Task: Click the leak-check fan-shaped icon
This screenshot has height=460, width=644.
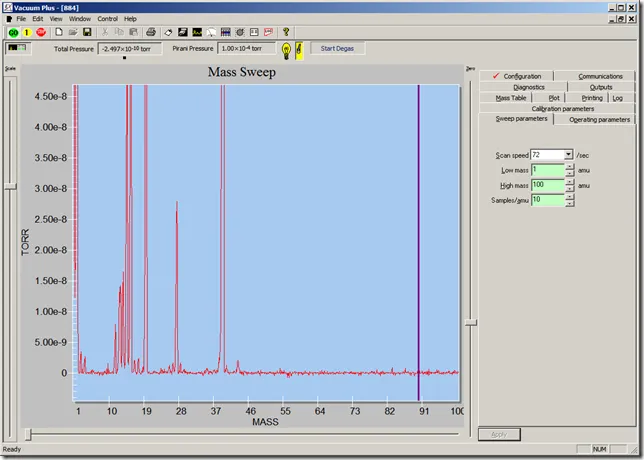Action: [211, 32]
